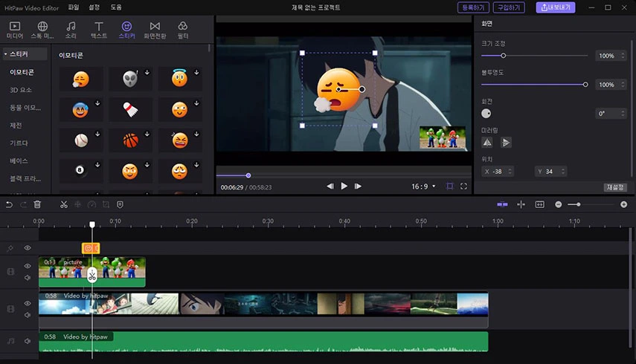Open the 도움 menu
Screen dimensions: 636x364
coord(116,7)
